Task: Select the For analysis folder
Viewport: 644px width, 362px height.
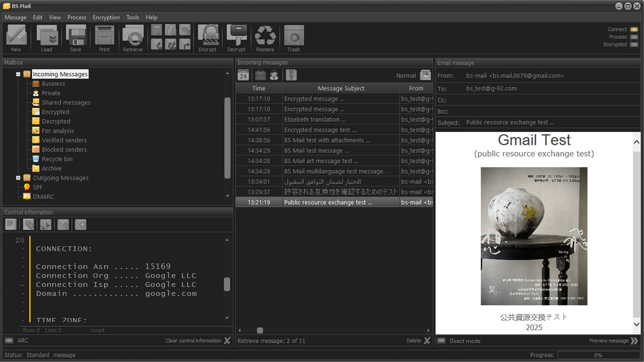Action: tap(58, 131)
